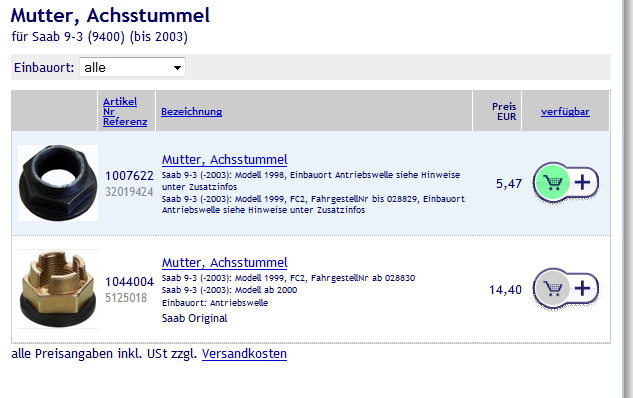Click green cart icon for article 1007622
Image resolution: width=633 pixels, height=398 pixels.
pos(552,183)
